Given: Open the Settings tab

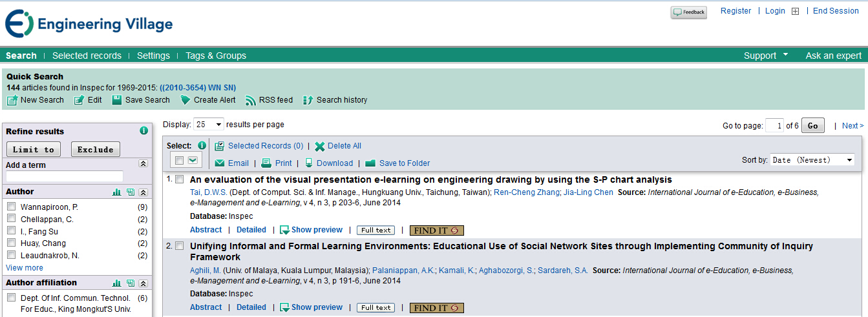Looking at the screenshot, I should (x=153, y=56).
